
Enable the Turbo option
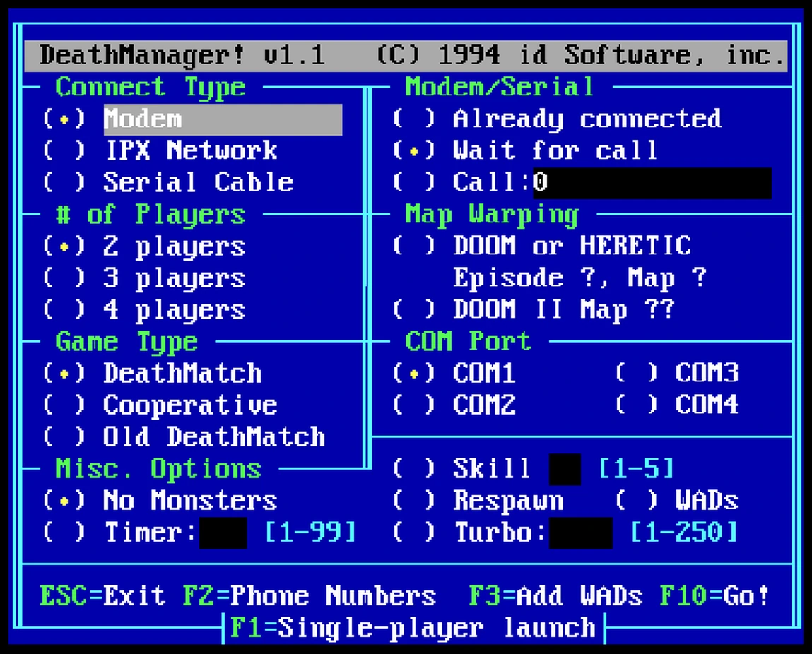(x=469, y=533)
